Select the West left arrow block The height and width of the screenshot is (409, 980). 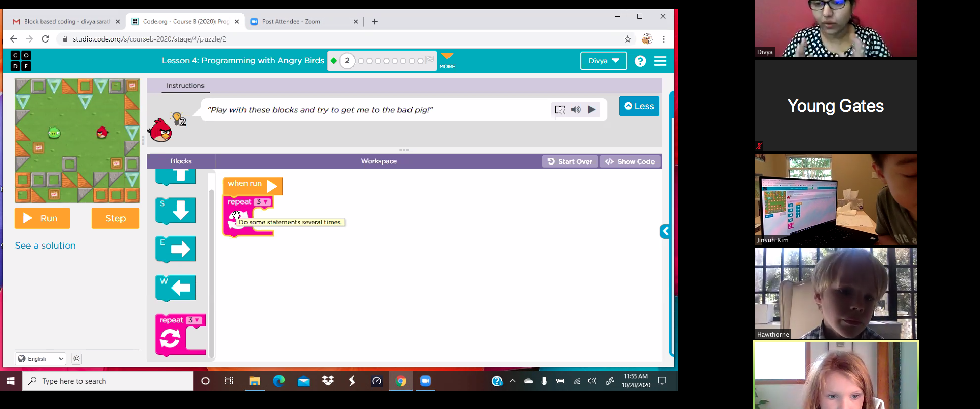tap(176, 288)
